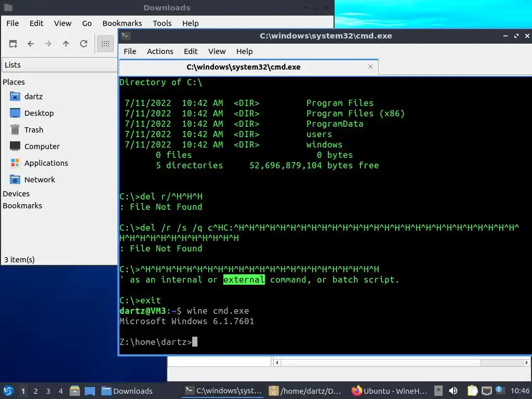Open the terminal's Actions menu
This screenshot has width=532, height=399.
pyautogui.click(x=160, y=51)
